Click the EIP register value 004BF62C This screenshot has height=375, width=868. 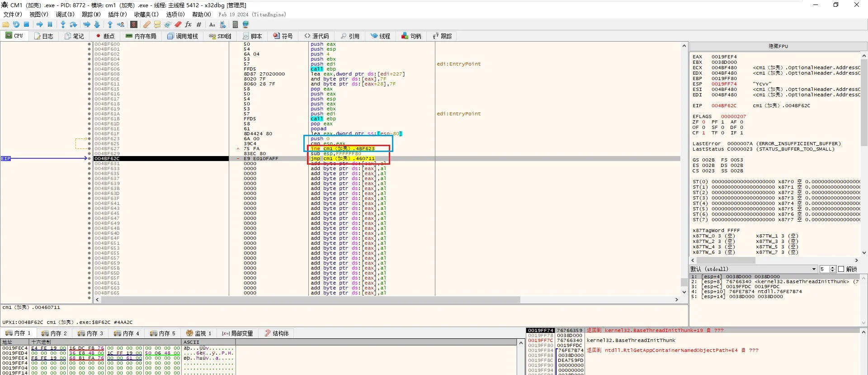pos(724,106)
